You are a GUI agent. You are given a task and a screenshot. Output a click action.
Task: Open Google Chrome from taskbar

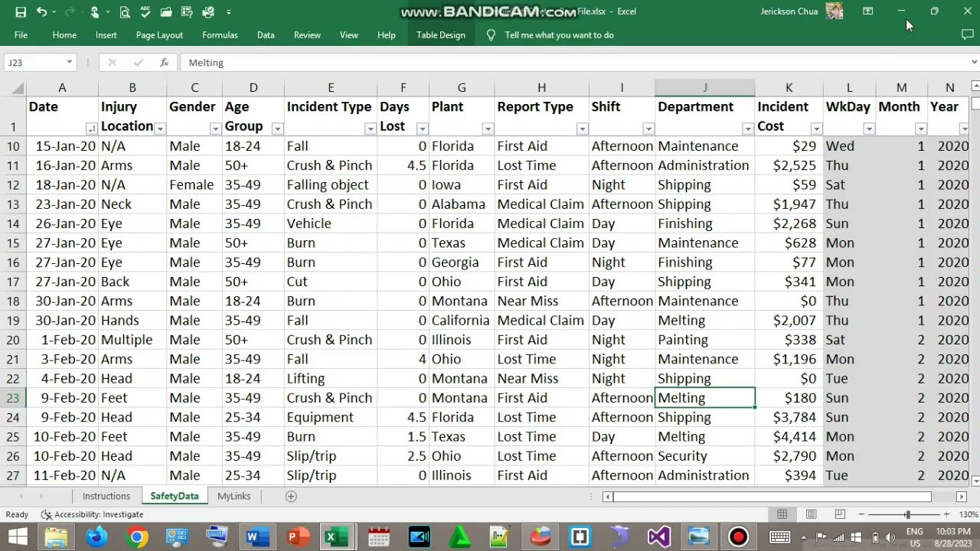pos(137,537)
